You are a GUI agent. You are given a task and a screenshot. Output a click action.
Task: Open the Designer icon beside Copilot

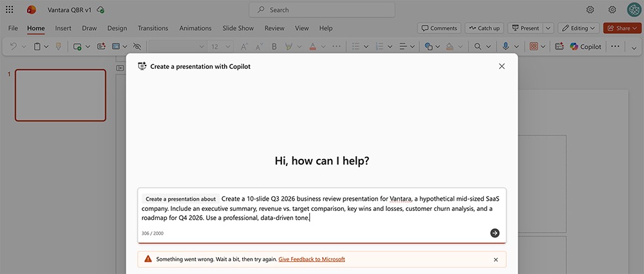click(x=558, y=46)
